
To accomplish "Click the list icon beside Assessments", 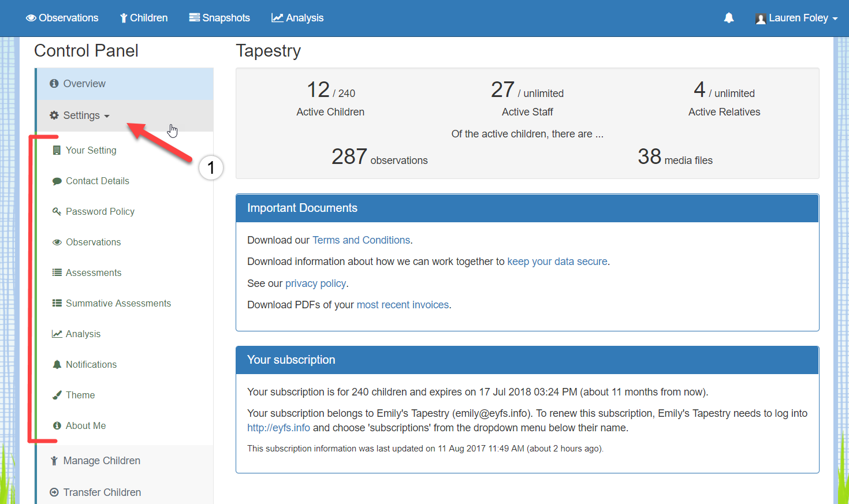I will pyautogui.click(x=57, y=272).
